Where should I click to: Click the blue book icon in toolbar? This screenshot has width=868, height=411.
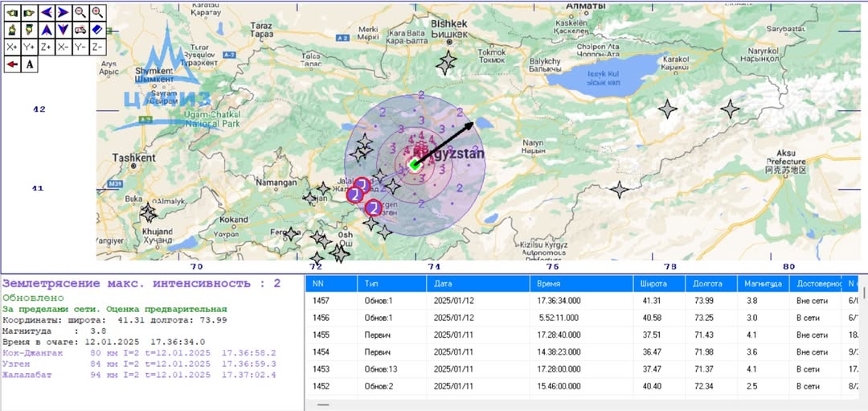click(97, 30)
